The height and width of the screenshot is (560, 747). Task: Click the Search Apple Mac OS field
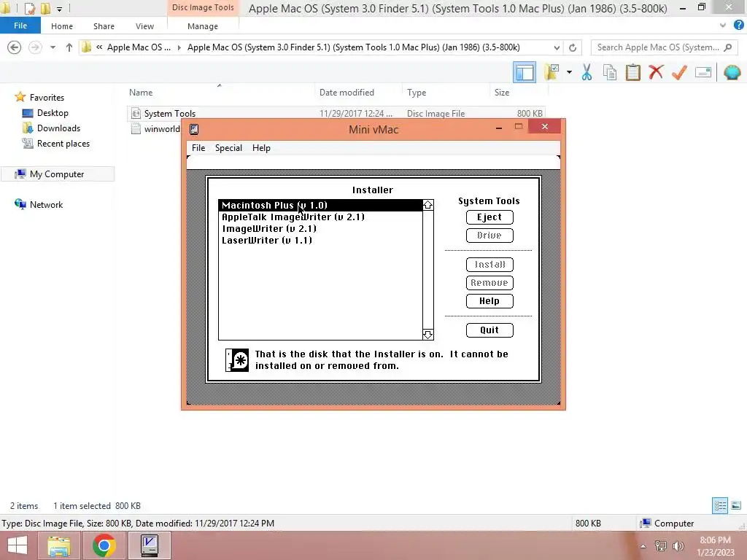664,47
